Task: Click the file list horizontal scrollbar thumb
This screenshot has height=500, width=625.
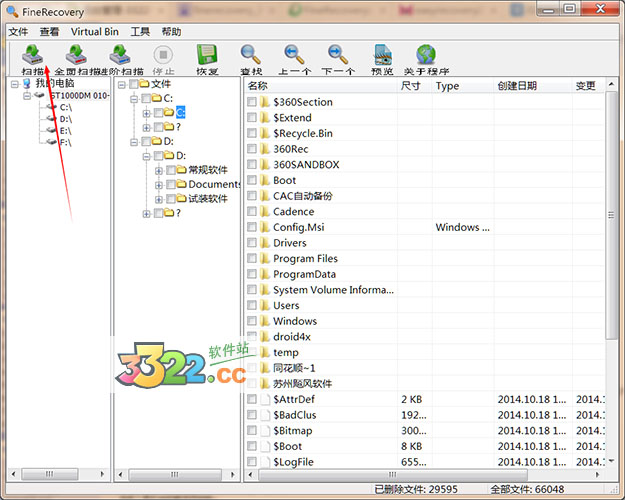Action: pyautogui.click(x=393, y=474)
